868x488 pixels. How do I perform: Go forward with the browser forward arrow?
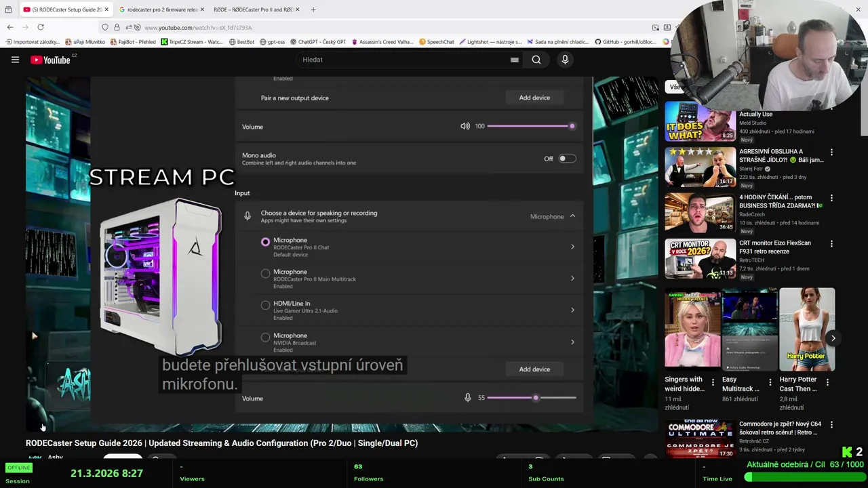(26, 27)
